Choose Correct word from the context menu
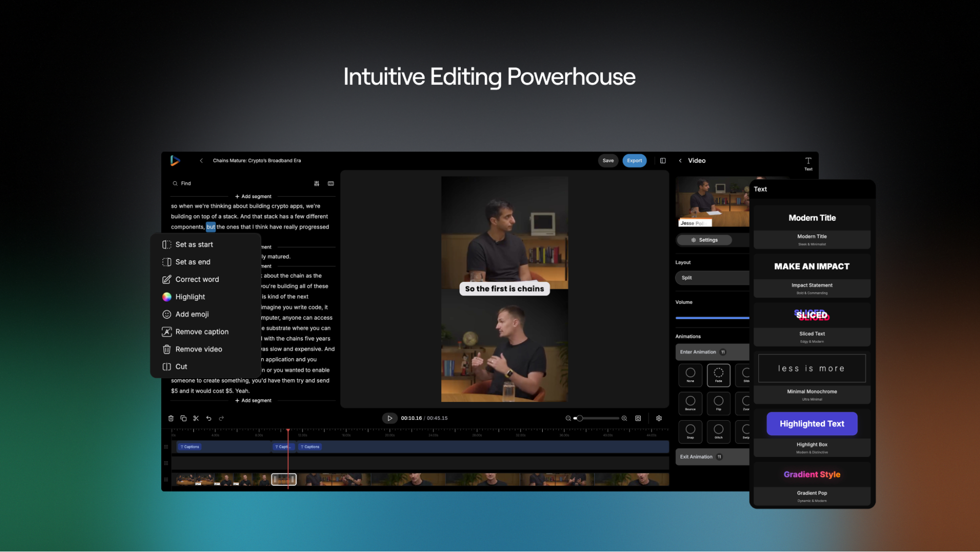The height and width of the screenshot is (552, 980). pyautogui.click(x=197, y=279)
